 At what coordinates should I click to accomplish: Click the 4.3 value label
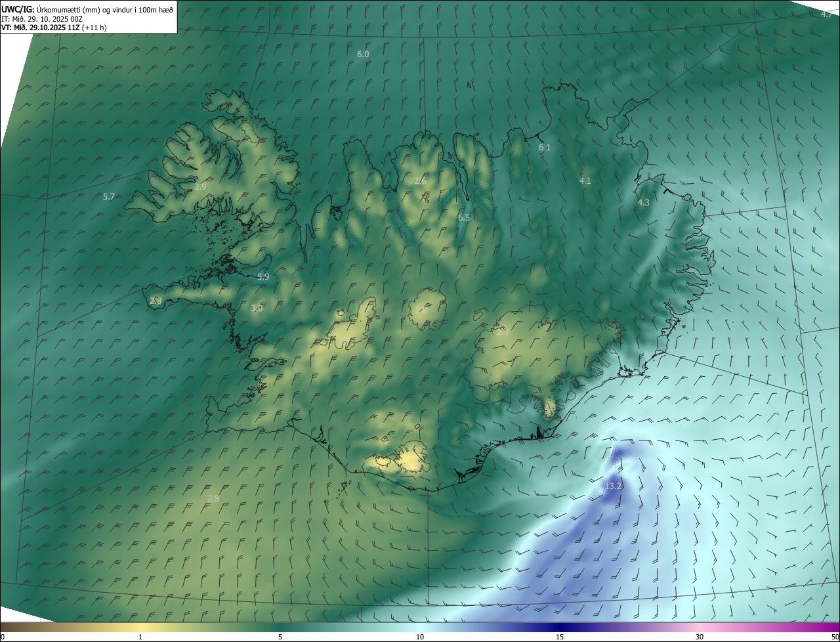[644, 203]
